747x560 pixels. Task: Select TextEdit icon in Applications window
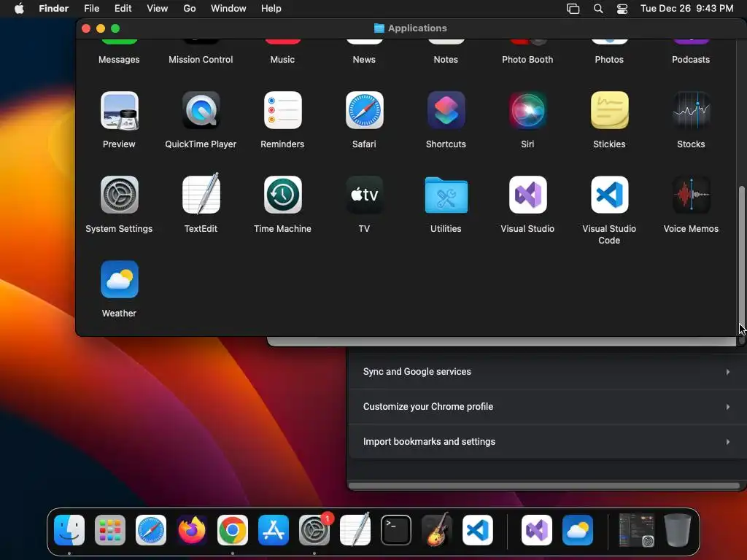tap(201, 194)
